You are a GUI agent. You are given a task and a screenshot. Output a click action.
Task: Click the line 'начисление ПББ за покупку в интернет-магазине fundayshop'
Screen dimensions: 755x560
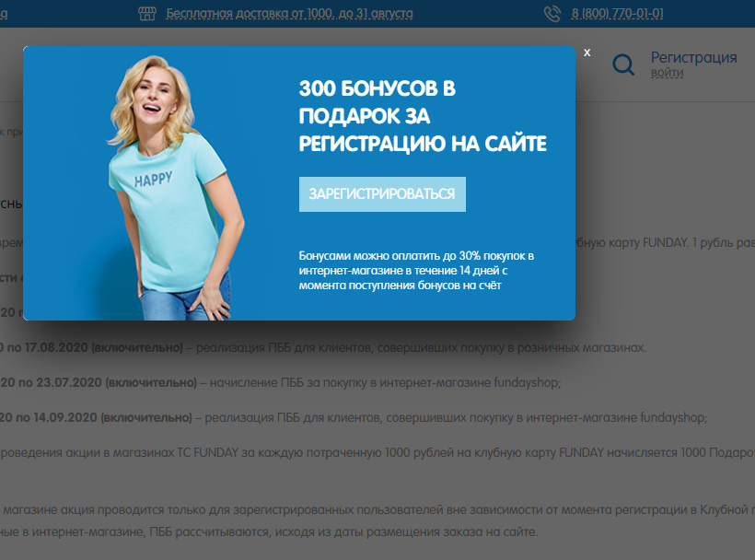coord(385,382)
